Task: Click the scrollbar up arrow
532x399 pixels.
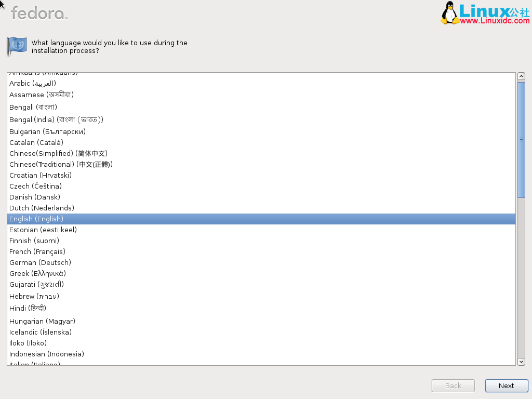Action: 522,76
